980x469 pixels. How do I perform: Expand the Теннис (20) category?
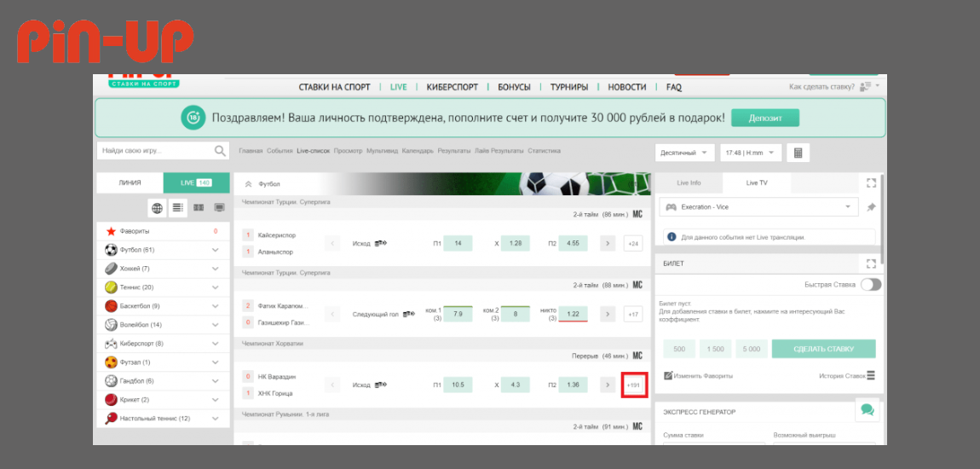click(x=215, y=287)
